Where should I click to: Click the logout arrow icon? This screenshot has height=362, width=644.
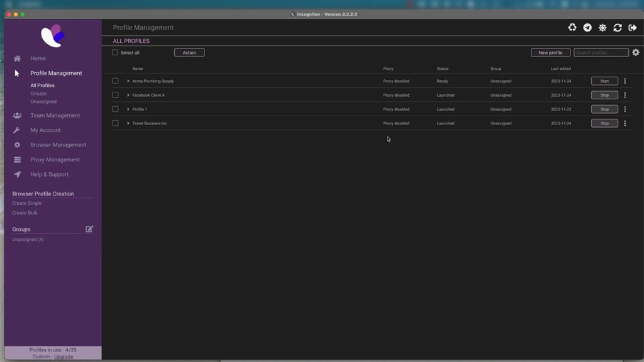[633, 28]
